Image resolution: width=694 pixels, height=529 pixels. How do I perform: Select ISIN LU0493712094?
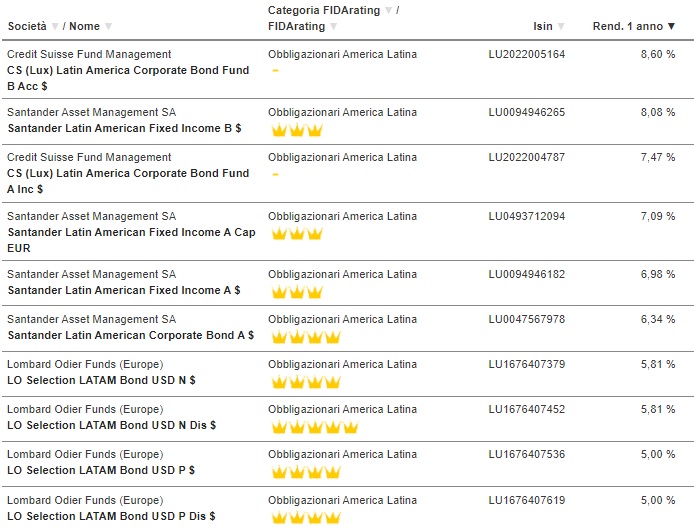click(527, 216)
